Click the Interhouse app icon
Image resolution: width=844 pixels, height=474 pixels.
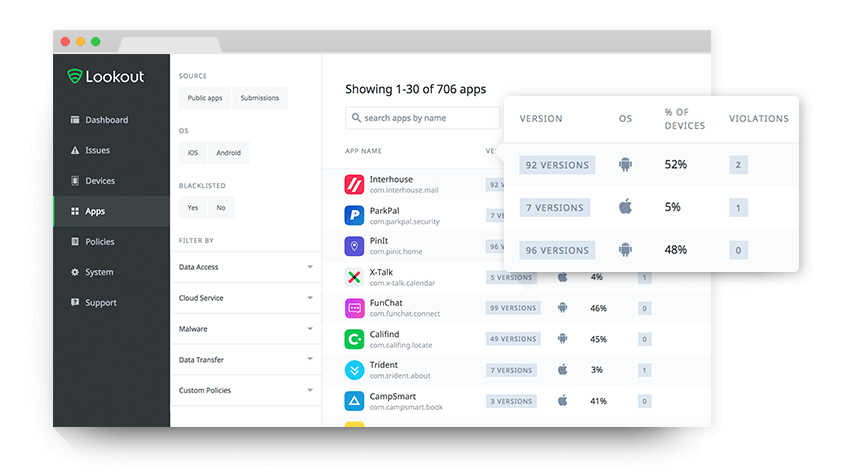(354, 185)
